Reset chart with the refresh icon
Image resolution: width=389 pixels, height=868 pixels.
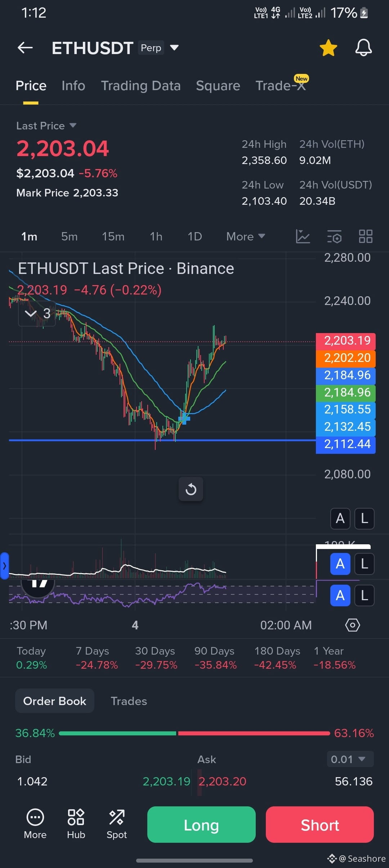[x=191, y=489]
